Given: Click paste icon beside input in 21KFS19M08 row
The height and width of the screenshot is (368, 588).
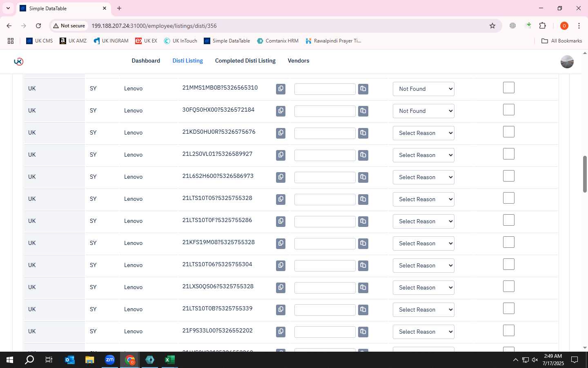Looking at the screenshot, I should 363,243.
